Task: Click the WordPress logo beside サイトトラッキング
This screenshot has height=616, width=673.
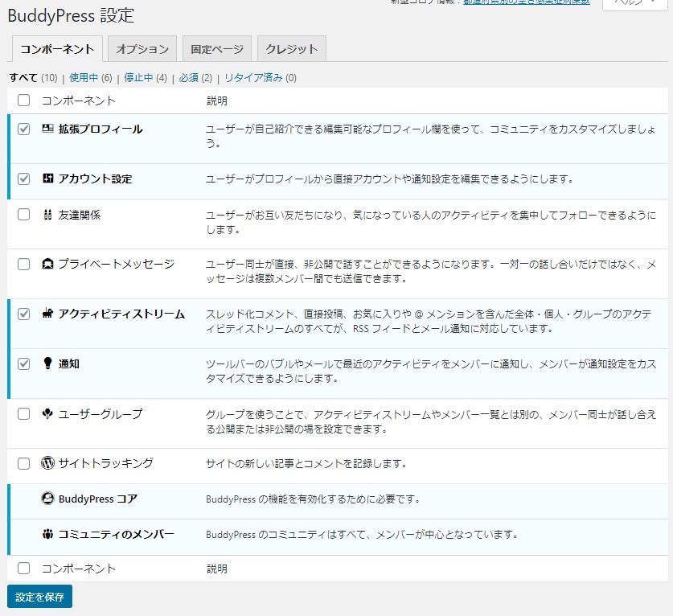Action: 46,464
